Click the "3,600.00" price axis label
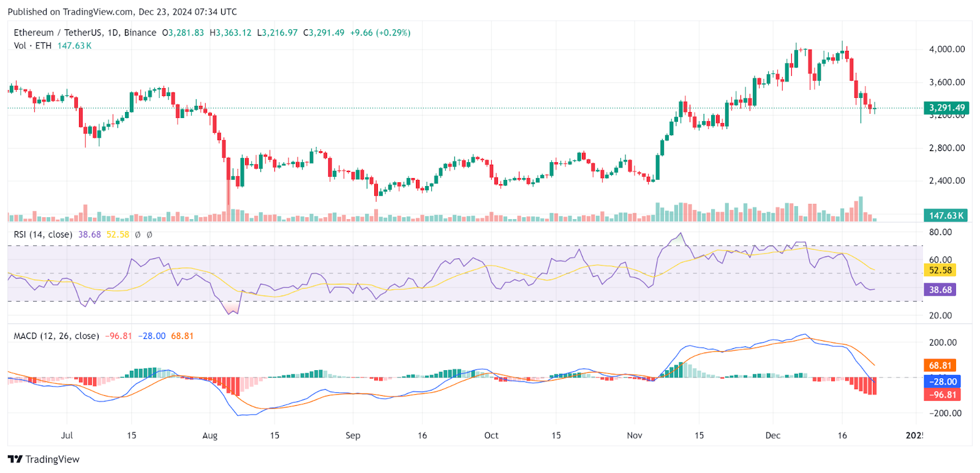The width and height of the screenshot is (980, 473). [947, 82]
